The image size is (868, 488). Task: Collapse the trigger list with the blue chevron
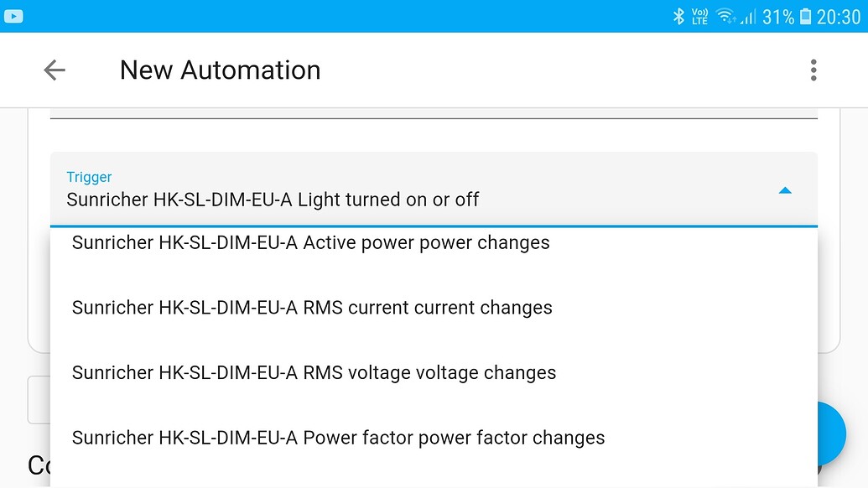(x=785, y=190)
